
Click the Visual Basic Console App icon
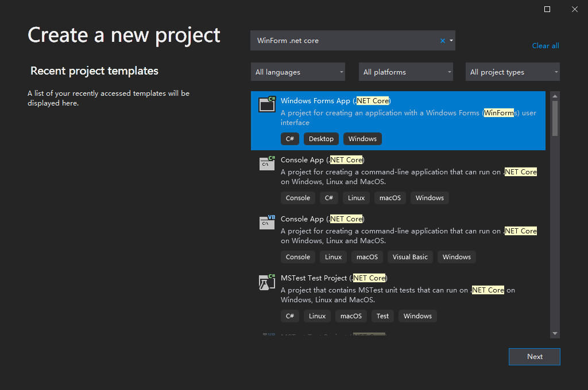pyautogui.click(x=267, y=222)
